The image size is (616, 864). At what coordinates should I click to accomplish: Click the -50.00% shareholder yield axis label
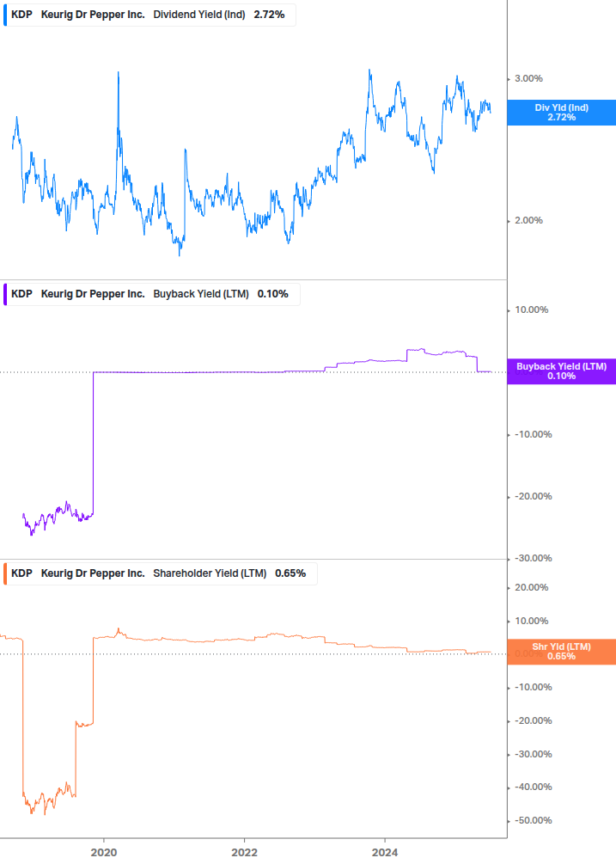point(533,820)
